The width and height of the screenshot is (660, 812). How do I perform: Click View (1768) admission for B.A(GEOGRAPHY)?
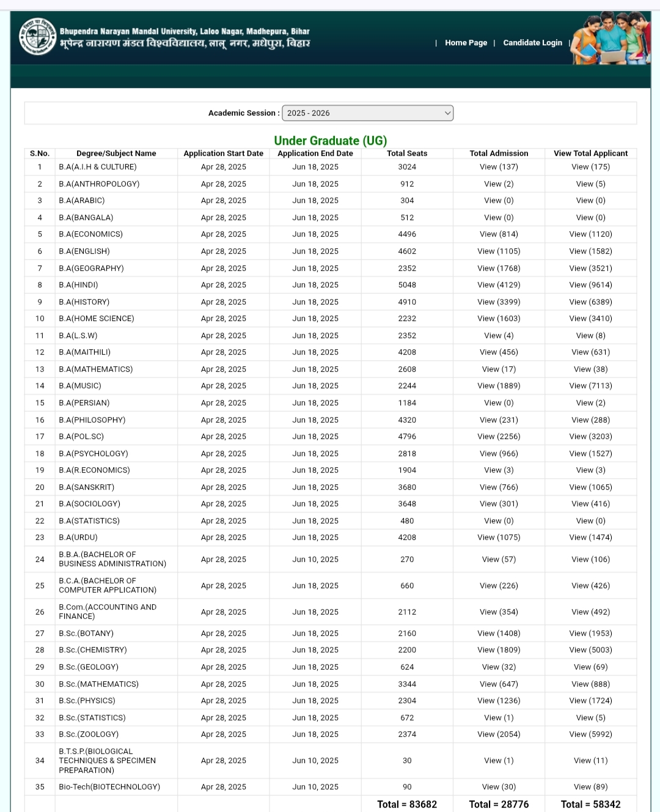point(499,268)
